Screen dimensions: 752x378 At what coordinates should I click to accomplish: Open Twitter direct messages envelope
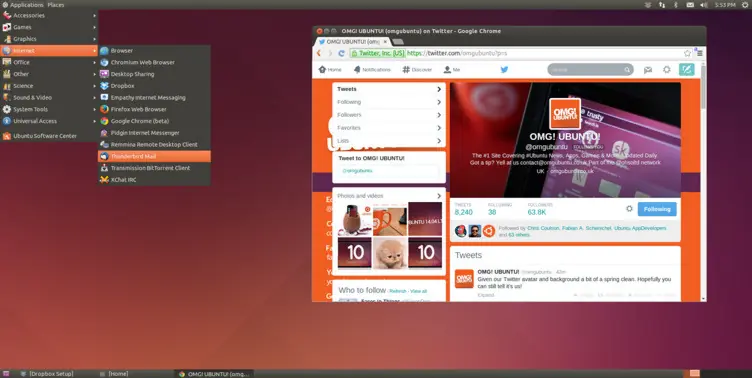648,70
